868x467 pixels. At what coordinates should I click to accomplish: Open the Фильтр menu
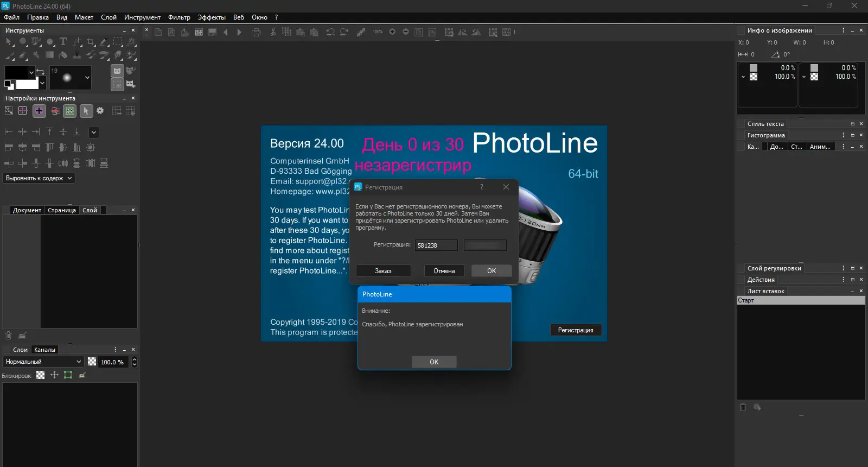tap(179, 17)
